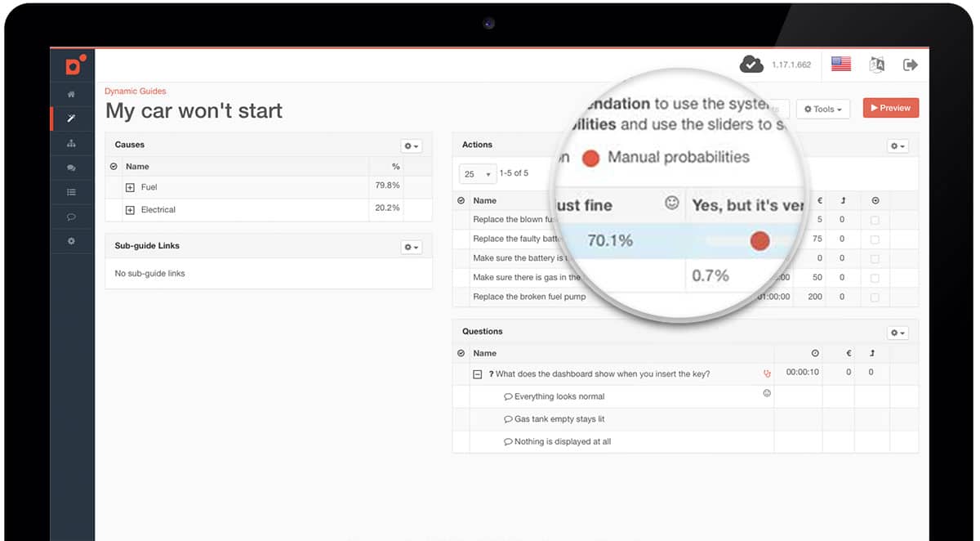The width and height of the screenshot is (980, 541).
Task: Click the stethoscope icon on the dashboard question
Action: [767, 373]
